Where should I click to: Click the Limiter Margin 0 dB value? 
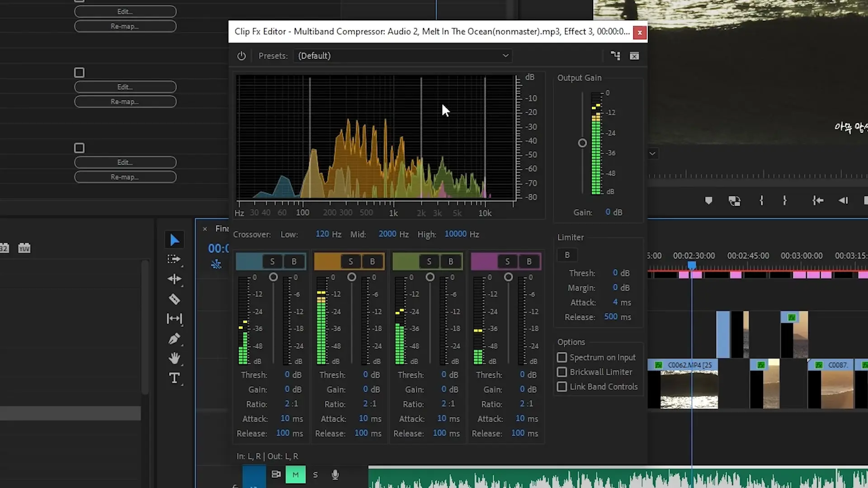pos(615,287)
